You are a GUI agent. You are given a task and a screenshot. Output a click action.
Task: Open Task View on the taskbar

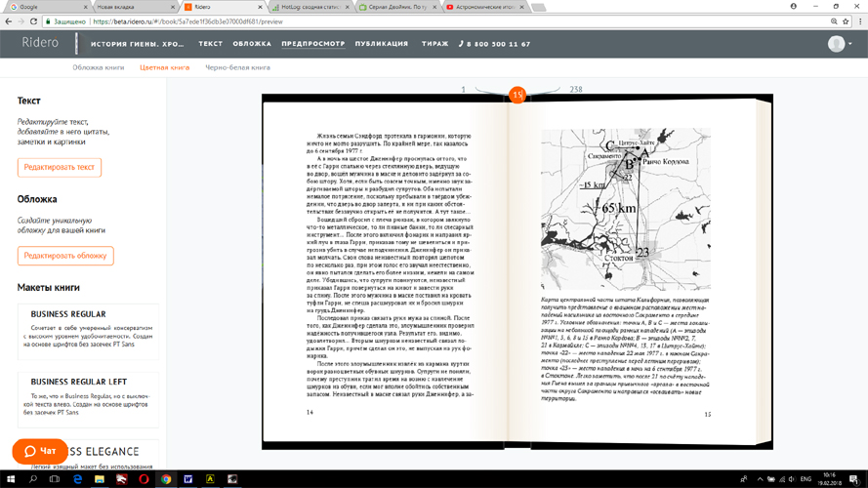(x=55, y=479)
